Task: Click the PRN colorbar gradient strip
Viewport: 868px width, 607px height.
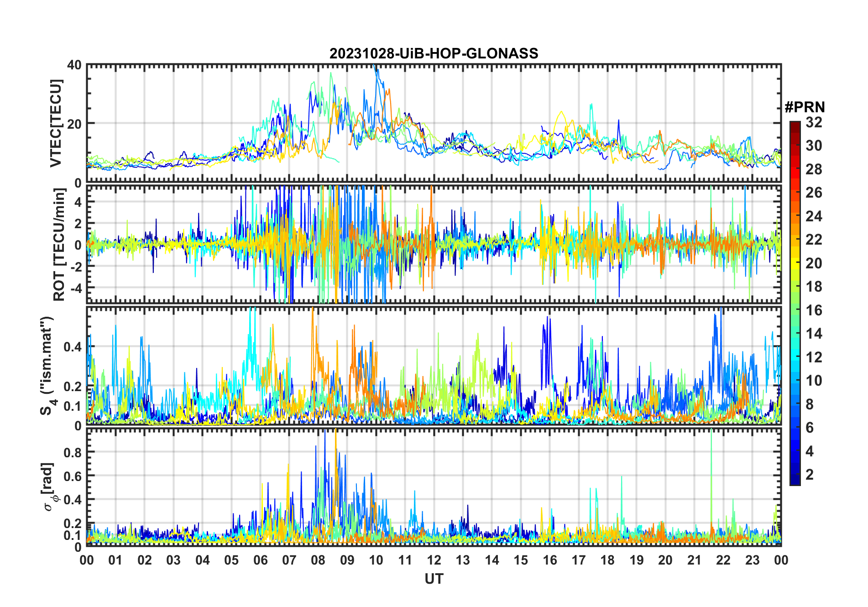Action: [795, 303]
